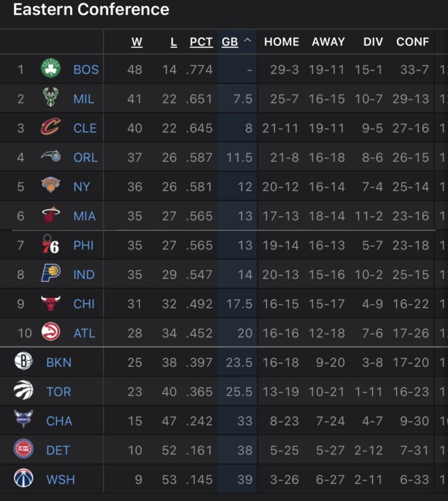The image size is (448, 501).
Task: Sort by the GB column header
Action: pyautogui.click(x=230, y=42)
